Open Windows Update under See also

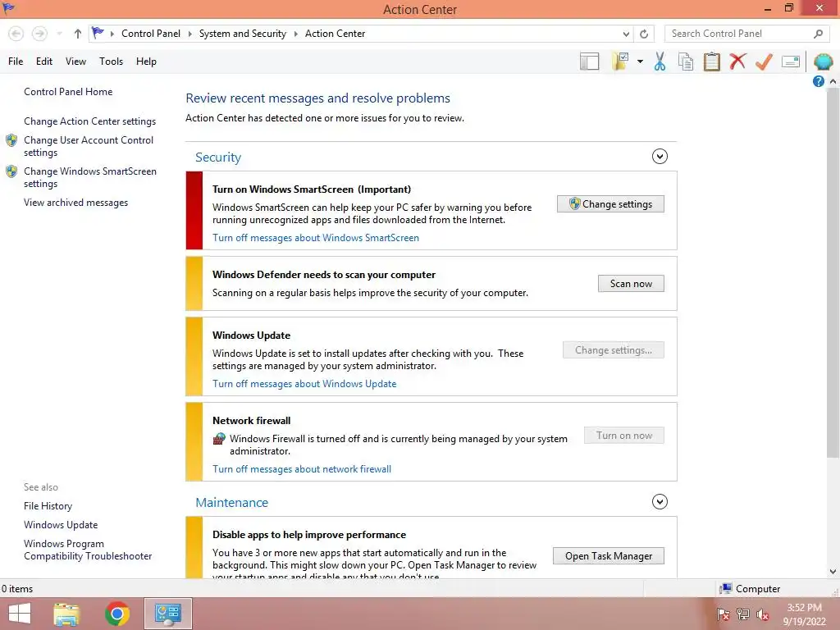[61, 525]
